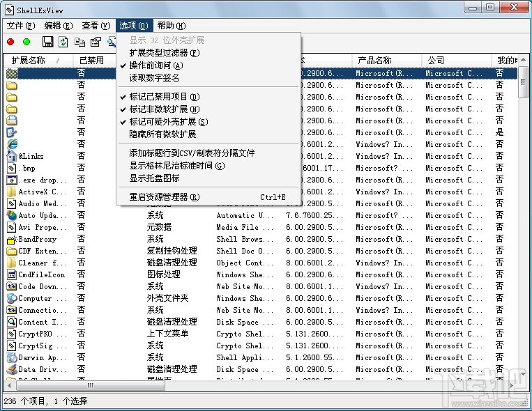Open the properties toolbar icon
532x411 pixels.
[x=96, y=42]
